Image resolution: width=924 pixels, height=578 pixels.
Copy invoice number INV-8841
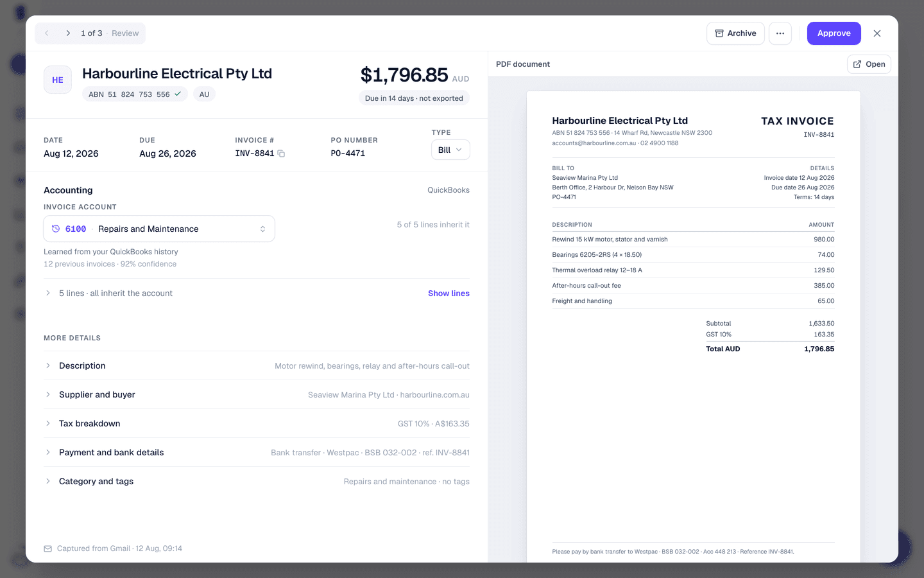(x=281, y=153)
